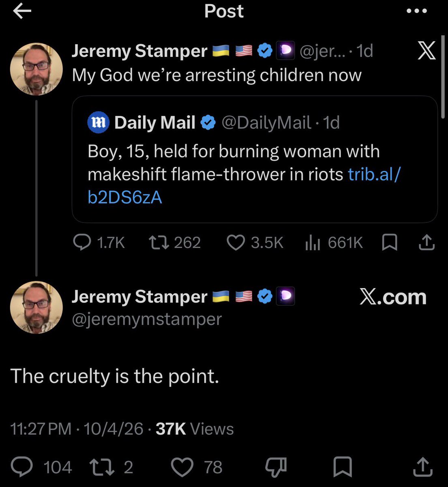Open the three-dot more options menu
Image resolution: width=448 pixels, height=487 pixels.
click(x=417, y=11)
